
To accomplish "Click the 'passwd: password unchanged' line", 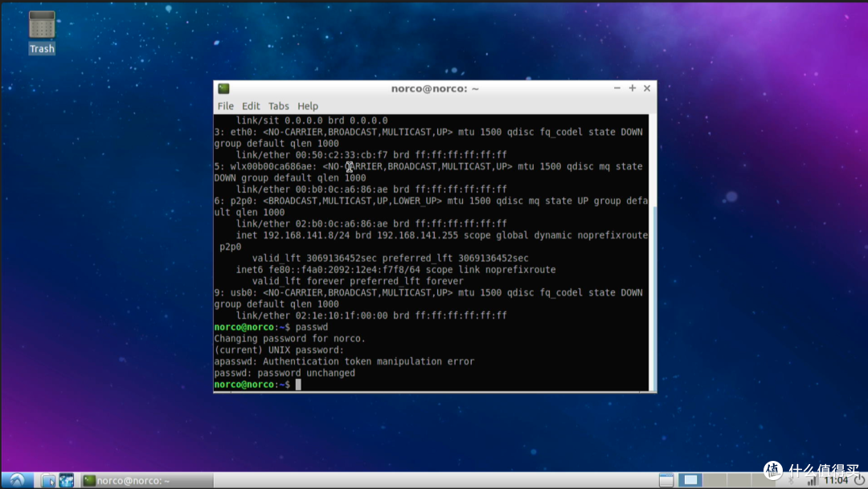I will (285, 373).
